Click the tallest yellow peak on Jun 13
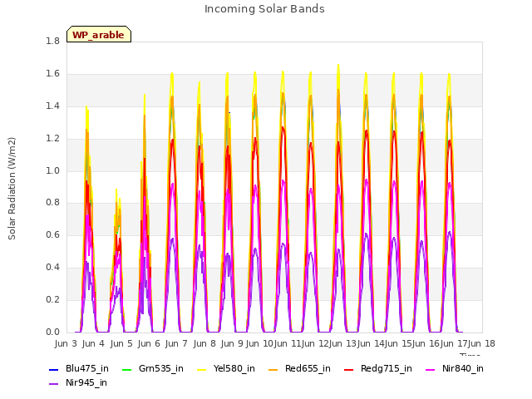Image resolution: width=532 pixels, height=399 pixels. tap(338, 65)
